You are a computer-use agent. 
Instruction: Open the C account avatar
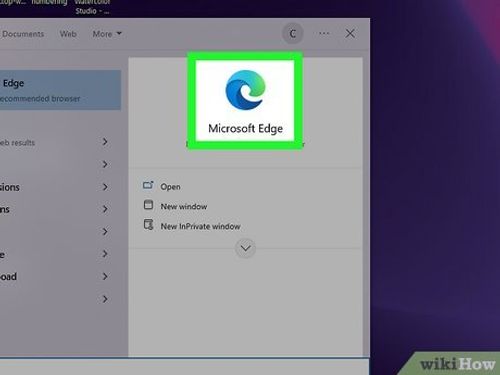292,33
